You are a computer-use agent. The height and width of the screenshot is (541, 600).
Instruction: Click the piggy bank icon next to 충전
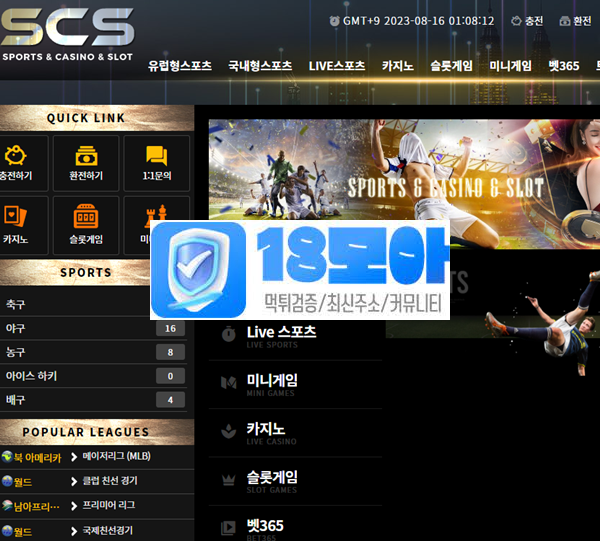pos(516,21)
